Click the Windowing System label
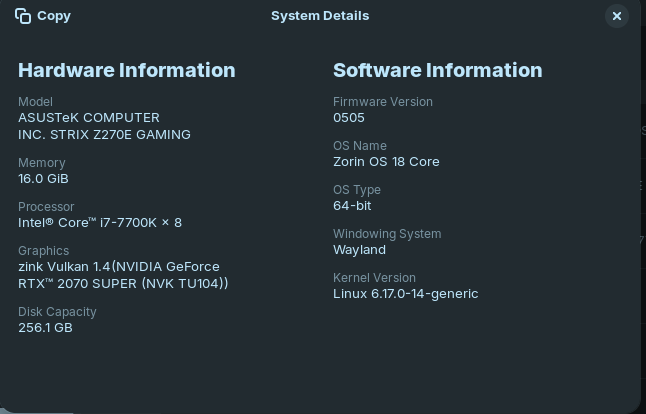Screen dimensions: 646x414 coord(387,234)
